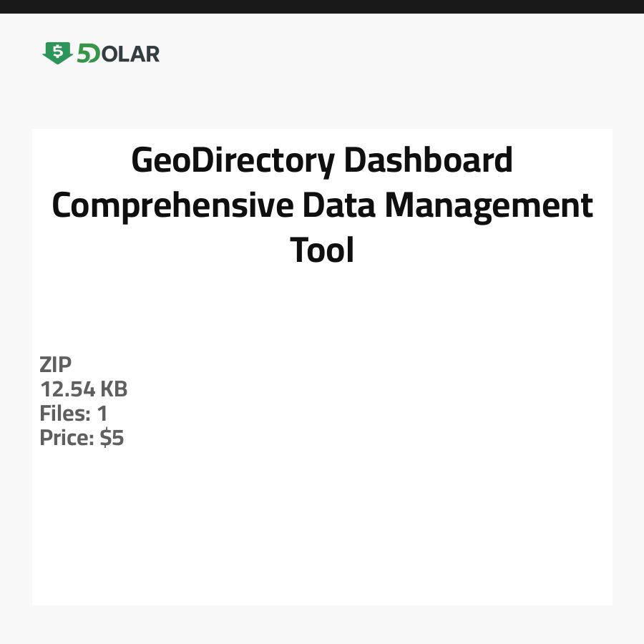Click the green 5 in the logo
644x644 pixels.
[84, 54]
